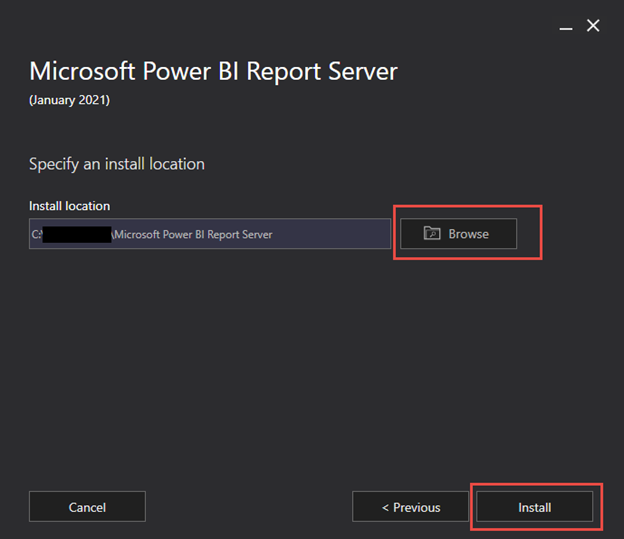Close the Power BI Report Server installer
The height and width of the screenshot is (539, 624).
(x=593, y=26)
